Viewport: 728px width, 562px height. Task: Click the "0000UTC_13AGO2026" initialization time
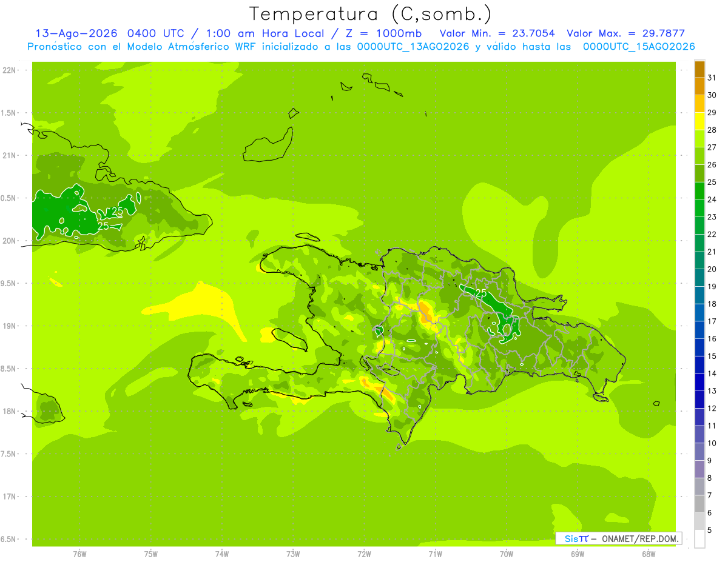(413, 47)
